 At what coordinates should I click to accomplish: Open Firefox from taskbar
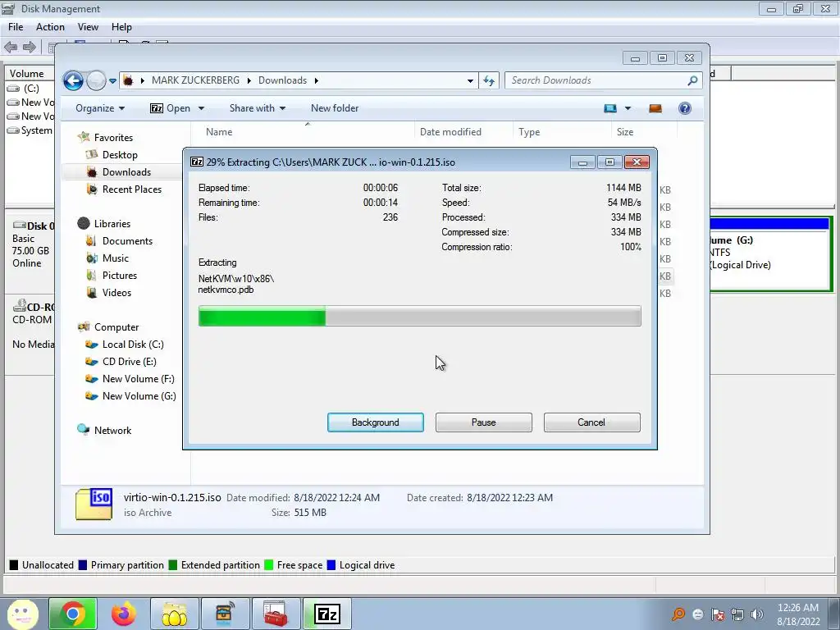tap(124, 614)
